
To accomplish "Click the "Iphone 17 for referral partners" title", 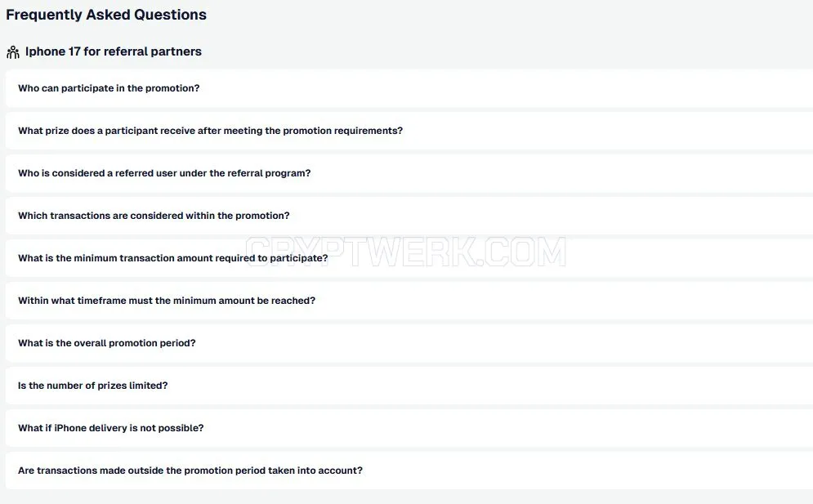I will [114, 51].
